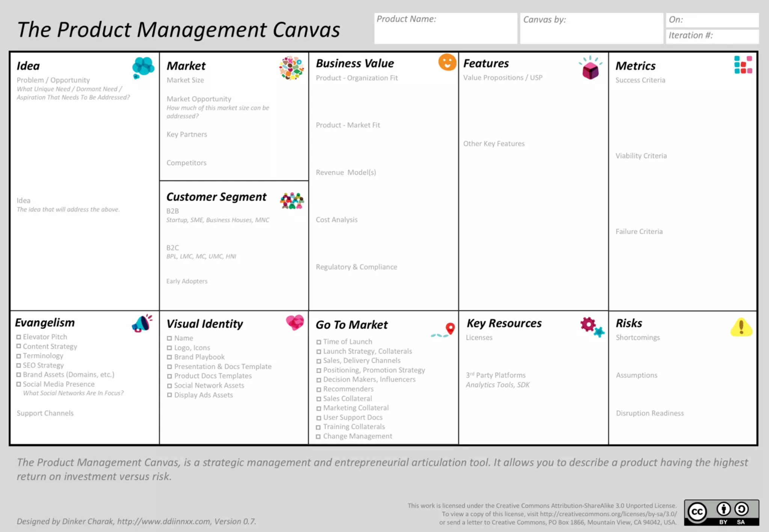The image size is (769, 532).
Task: Check the Content Strategy box
Action: click(18, 346)
